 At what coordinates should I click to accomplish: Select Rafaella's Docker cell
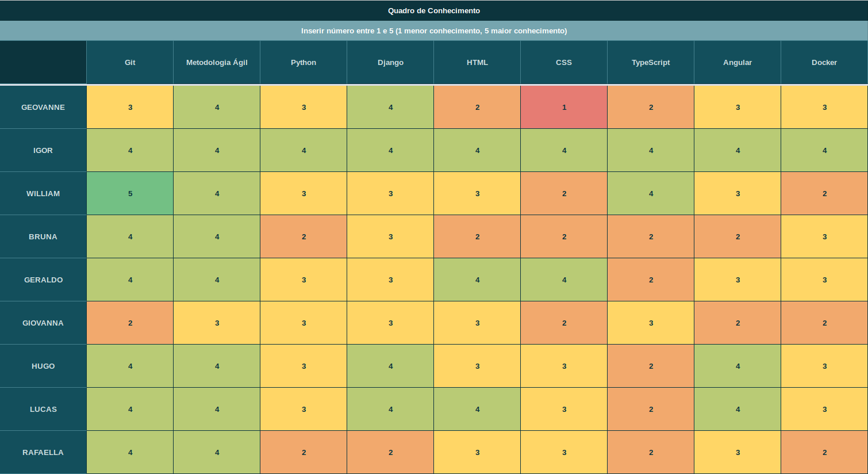click(x=824, y=452)
